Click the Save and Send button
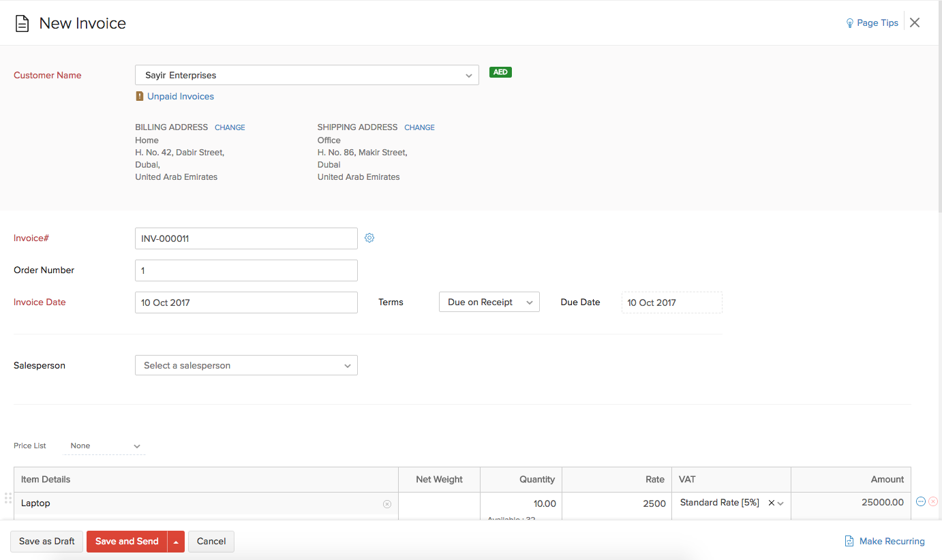Screen dimensions: 942x560 coord(127,541)
